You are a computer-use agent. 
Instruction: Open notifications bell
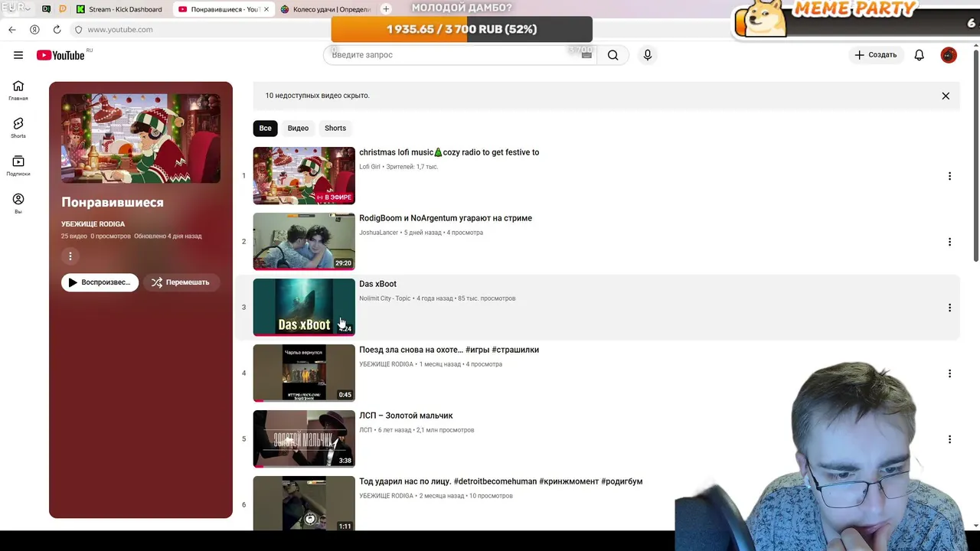[920, 55]
